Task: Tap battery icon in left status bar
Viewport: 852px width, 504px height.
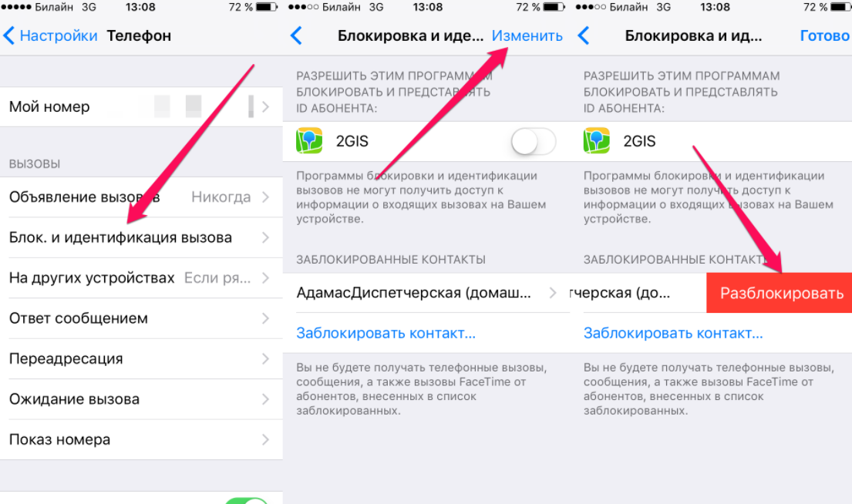Action: point(266,7)
